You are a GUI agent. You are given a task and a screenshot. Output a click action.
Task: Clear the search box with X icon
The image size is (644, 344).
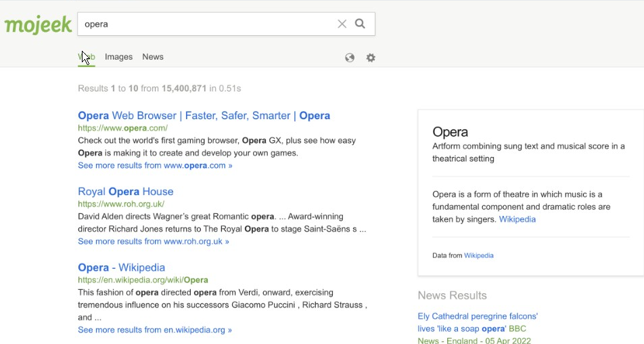coord(342,24)
